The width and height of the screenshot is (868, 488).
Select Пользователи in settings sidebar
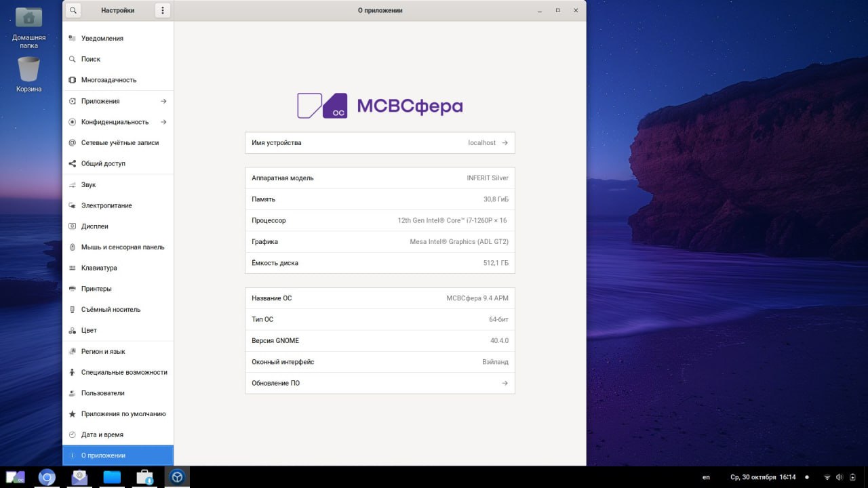pos(118,393)
